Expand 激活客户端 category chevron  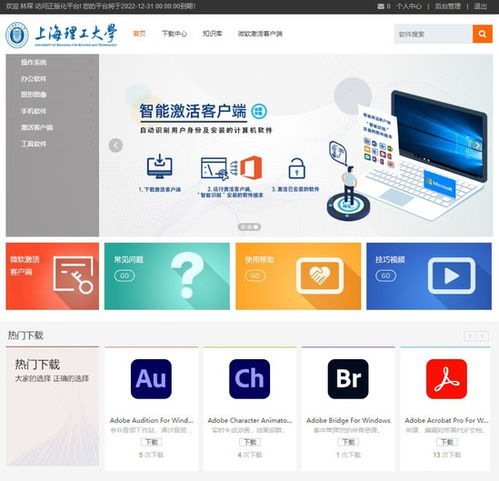click(x=91, y=127)
